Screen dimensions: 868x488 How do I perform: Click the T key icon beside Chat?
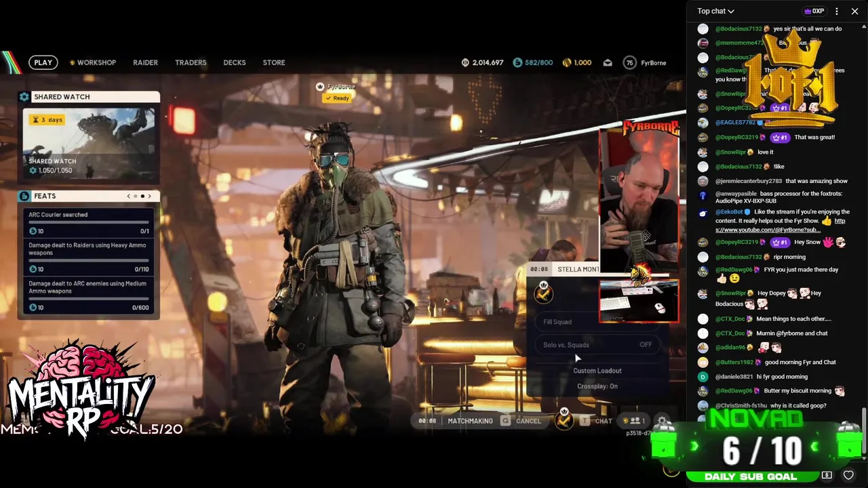click(x=585, y=421)
